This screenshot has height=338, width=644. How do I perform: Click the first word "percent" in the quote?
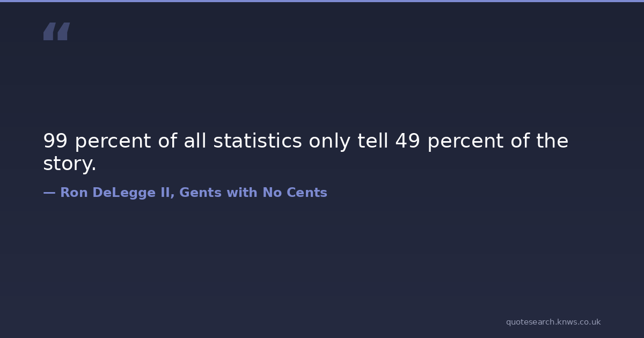click(113, 141)
